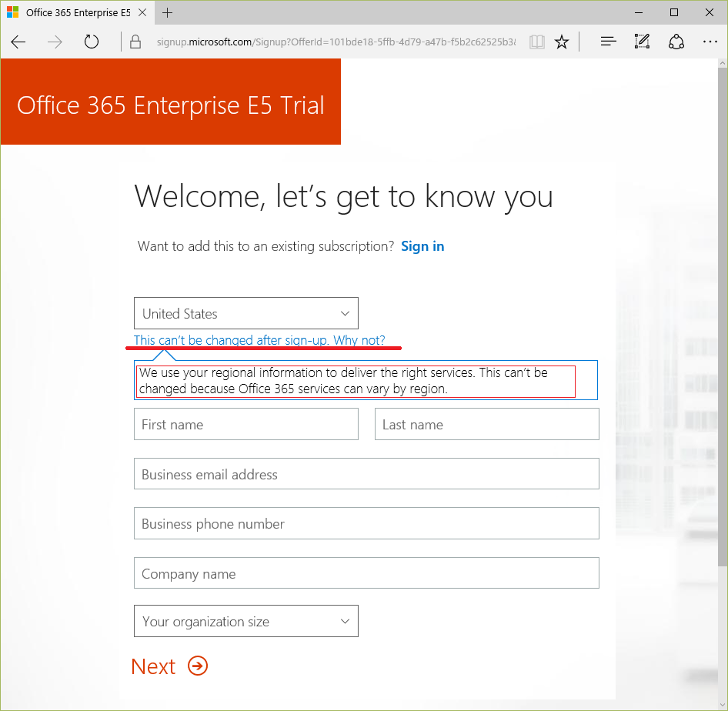Make a web note pen icon
The image size is (728, 711).
click(x=642, y=42)
